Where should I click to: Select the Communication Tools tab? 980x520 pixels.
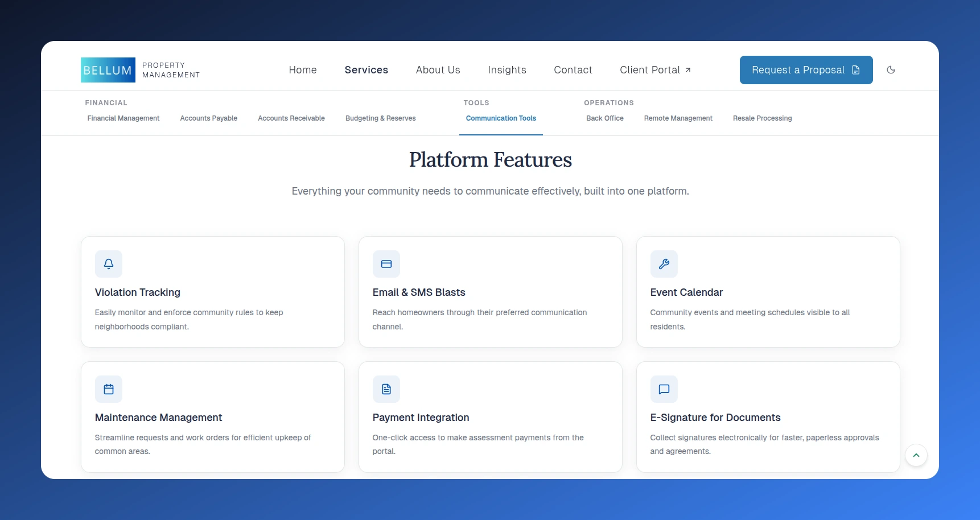pos(501,118)
